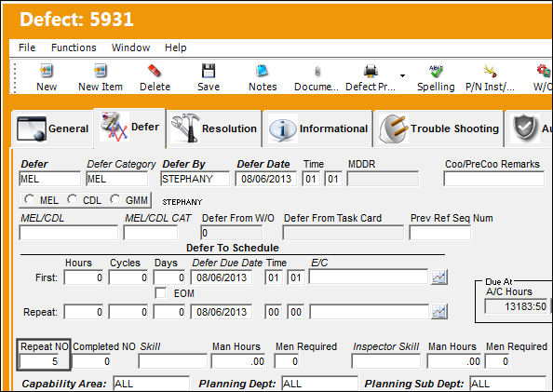Click the Repeat row Days field
Screen dimensions: 553x392
tap(169, 312)
